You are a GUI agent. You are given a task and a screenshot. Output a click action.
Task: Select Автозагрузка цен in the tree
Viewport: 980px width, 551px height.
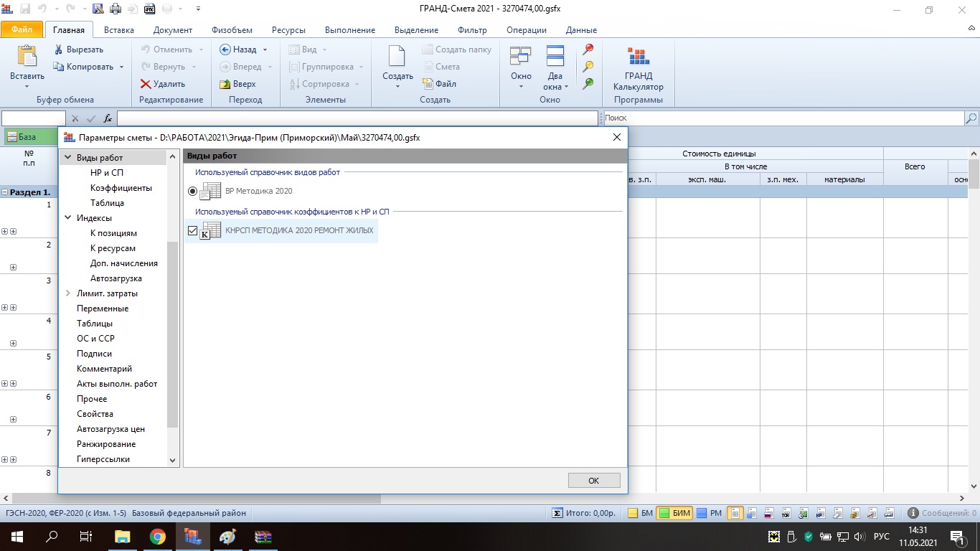click(x=111, y=429)
